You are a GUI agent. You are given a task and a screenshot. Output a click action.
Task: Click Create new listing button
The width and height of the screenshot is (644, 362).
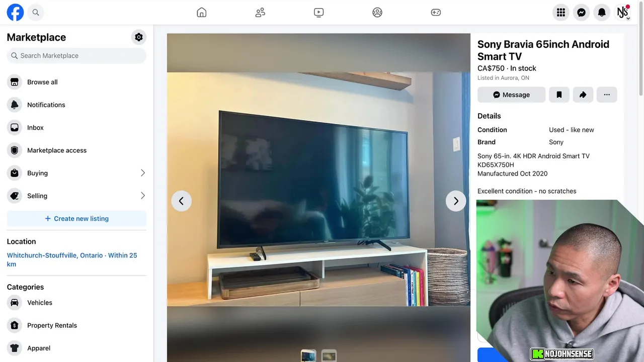click(x=76, y=219)
